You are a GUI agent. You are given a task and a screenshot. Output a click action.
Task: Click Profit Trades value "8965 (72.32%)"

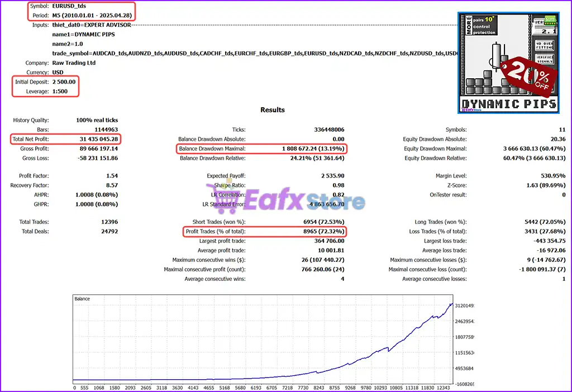pos(324,231)
